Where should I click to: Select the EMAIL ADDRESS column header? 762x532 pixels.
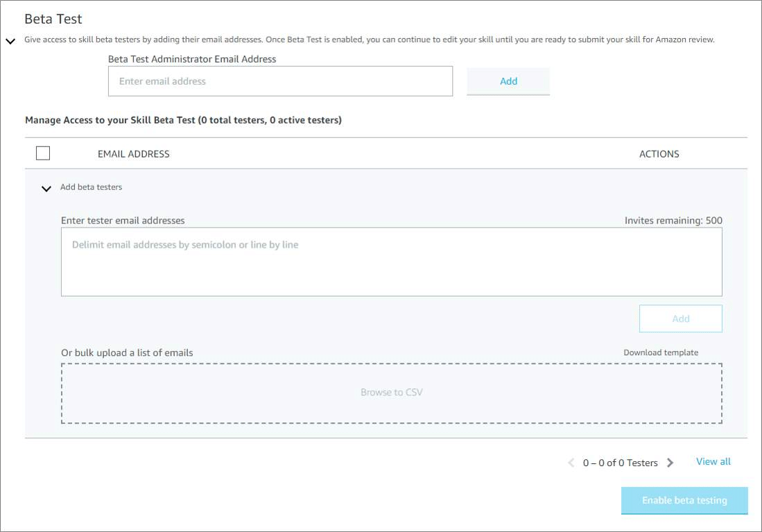134,153
